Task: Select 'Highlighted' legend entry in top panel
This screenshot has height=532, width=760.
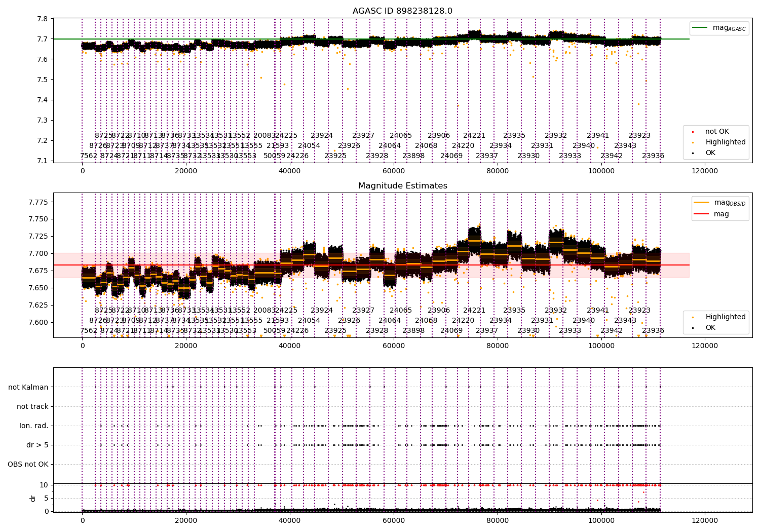Action: (726, 142)
